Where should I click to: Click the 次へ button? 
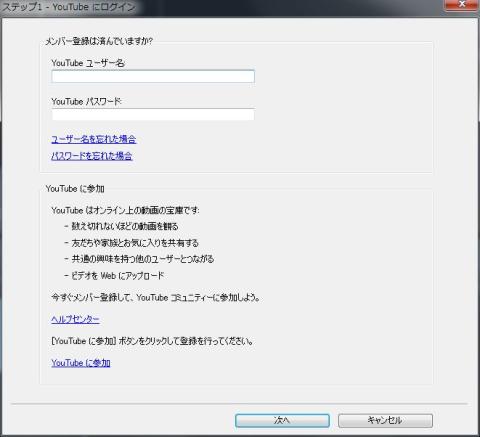[282, 420]
